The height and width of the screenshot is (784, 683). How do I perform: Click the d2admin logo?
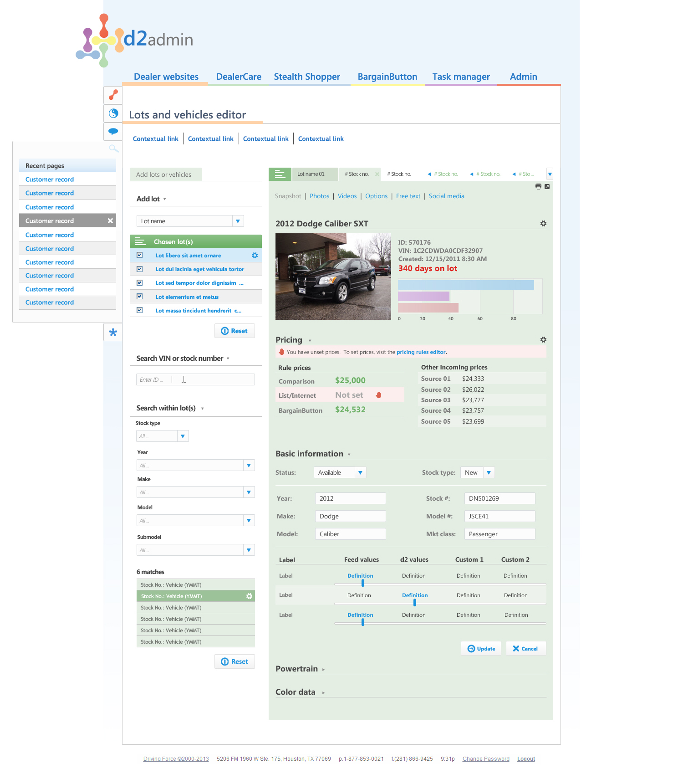pos(135,40)
